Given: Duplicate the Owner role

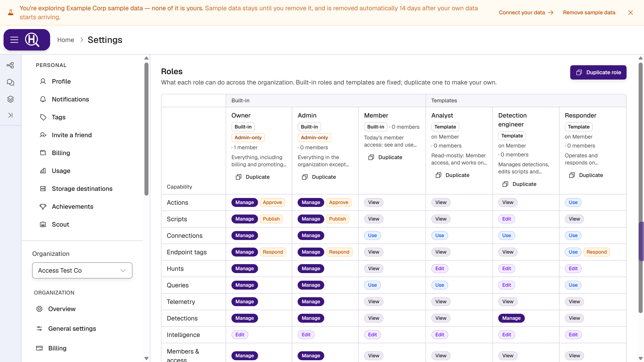Looking at the screenshot, I should click(253, 177).
